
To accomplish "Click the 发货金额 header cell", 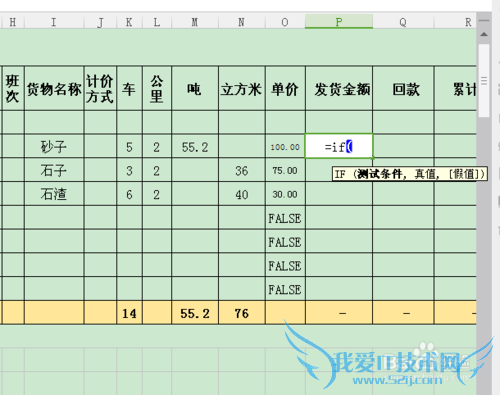I will click(x=339, y=88).
